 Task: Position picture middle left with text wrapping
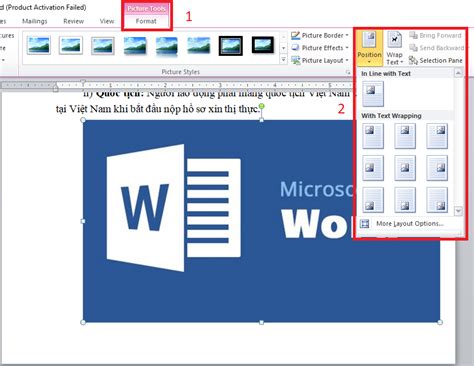[373, 168]
